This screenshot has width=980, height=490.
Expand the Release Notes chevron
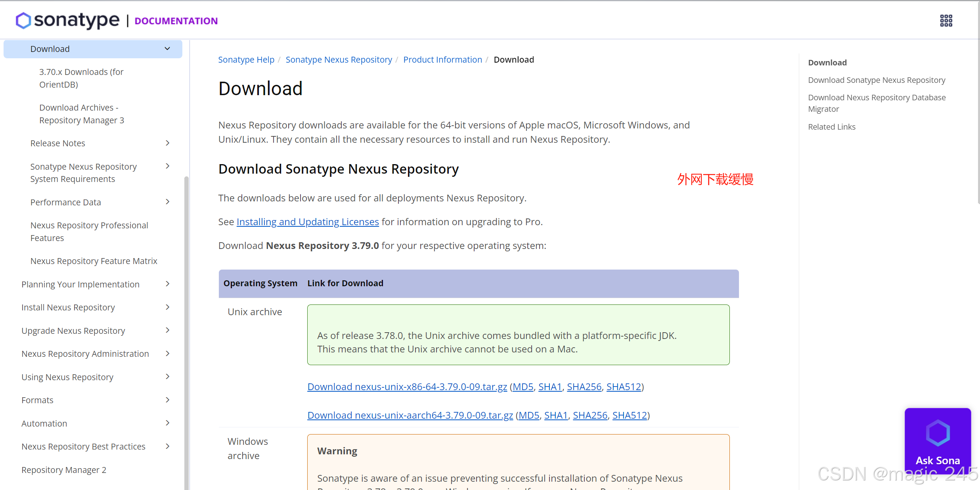167,143
